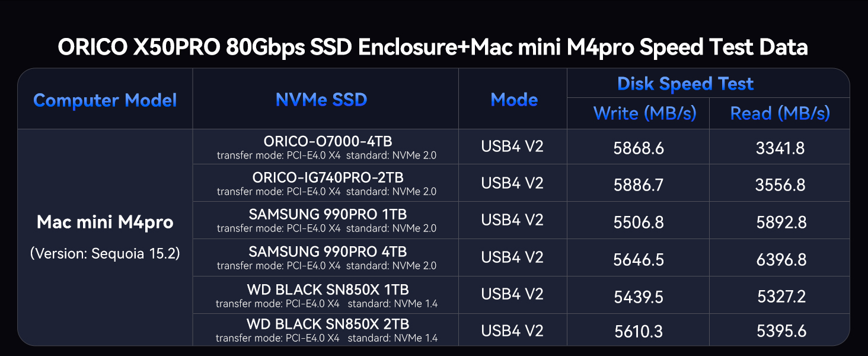Screen dimensions: 868x356
Task: Click the 5868.6 write speed value
Action: 639,148
